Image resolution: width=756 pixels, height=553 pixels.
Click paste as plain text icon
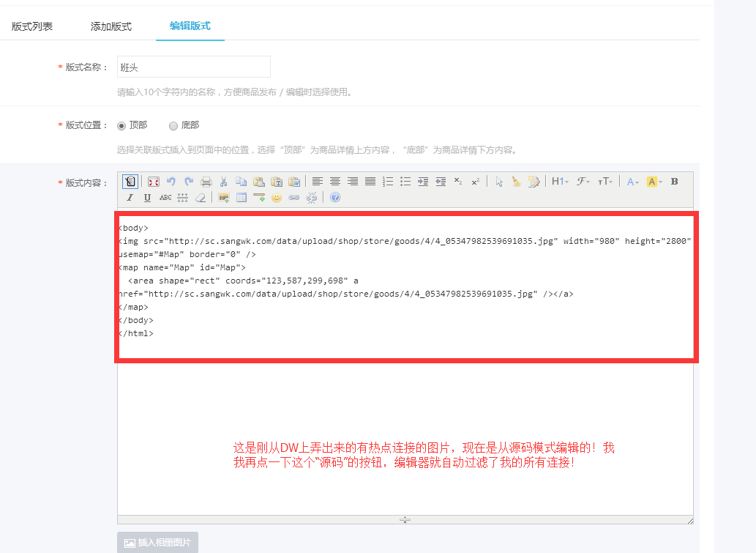click(277, 182)
